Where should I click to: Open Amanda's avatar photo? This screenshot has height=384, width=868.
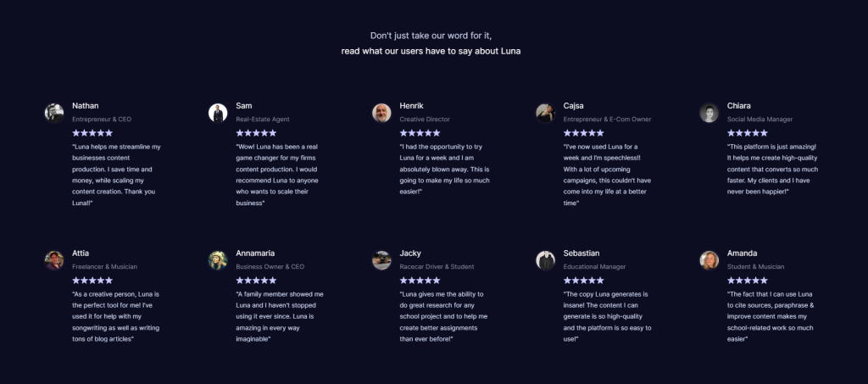coord(709,260)
